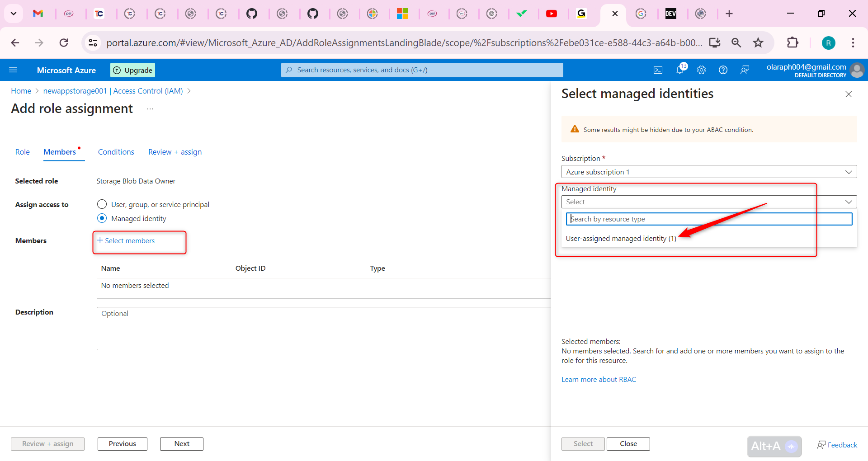Select the User, group, or service principal option
Image resolution: width=868 pixels, height=461 pixels.
(x=102, y=204)
